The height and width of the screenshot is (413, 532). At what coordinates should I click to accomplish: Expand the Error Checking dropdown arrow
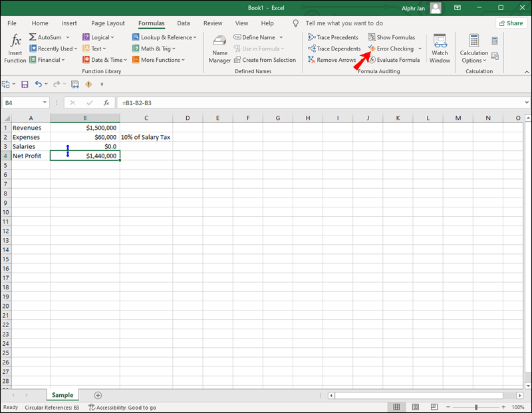tap(420, 49)
